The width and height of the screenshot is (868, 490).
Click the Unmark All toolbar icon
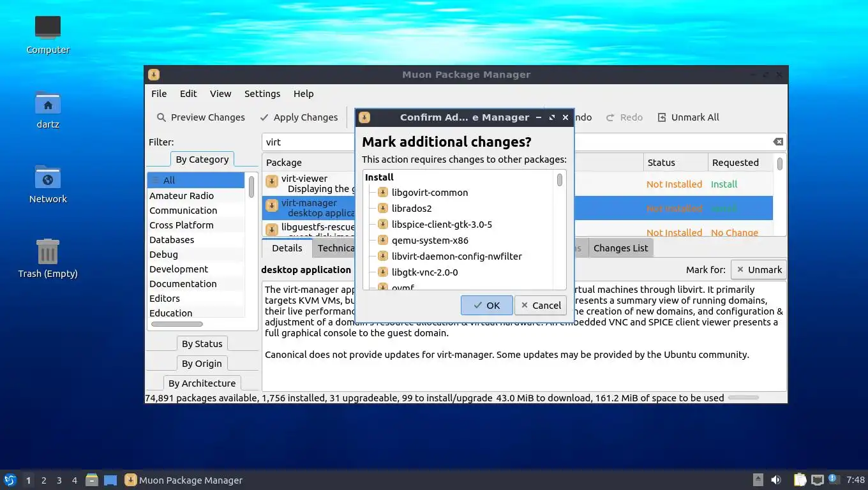(662, 117)
